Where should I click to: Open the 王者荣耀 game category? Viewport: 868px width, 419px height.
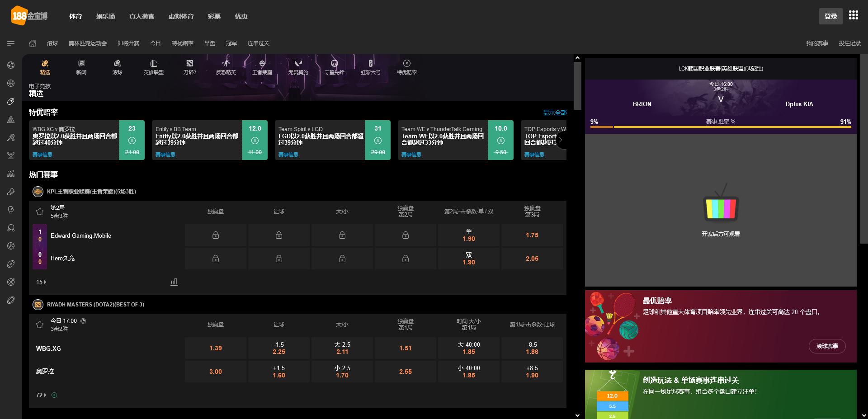(x=262, y=67)
